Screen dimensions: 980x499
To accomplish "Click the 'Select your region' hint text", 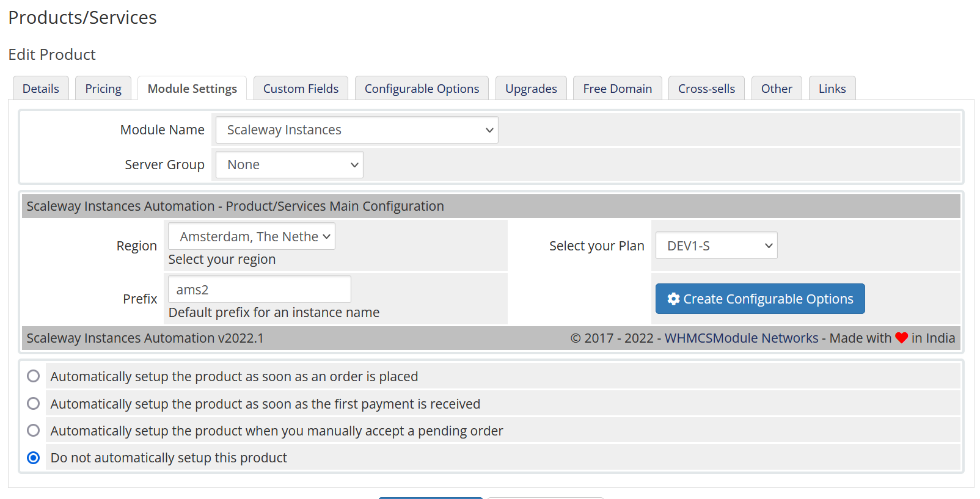I will (x=222, y=259).
